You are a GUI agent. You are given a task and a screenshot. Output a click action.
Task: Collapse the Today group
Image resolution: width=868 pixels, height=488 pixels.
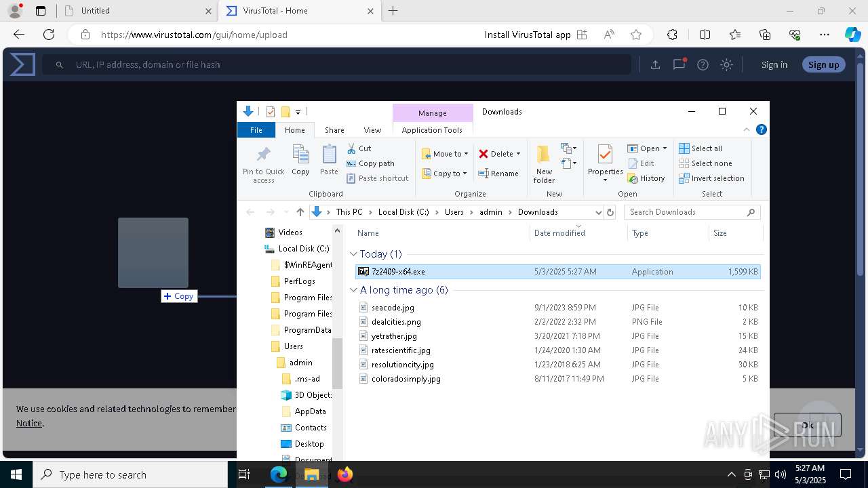[x=354, y=254]
